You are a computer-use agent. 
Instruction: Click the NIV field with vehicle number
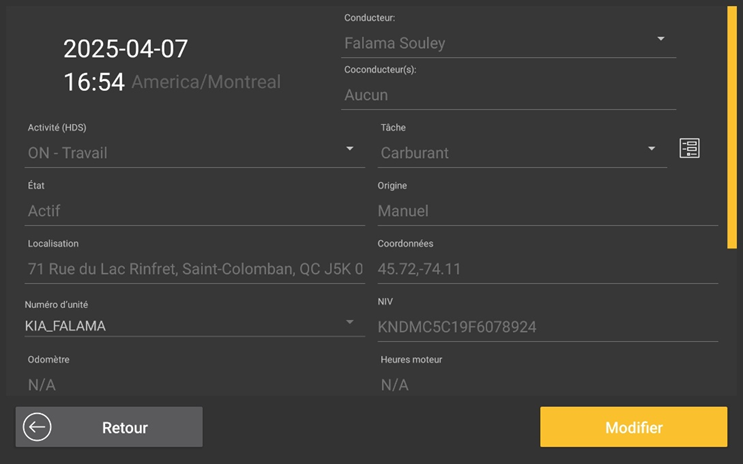(546, 327)
